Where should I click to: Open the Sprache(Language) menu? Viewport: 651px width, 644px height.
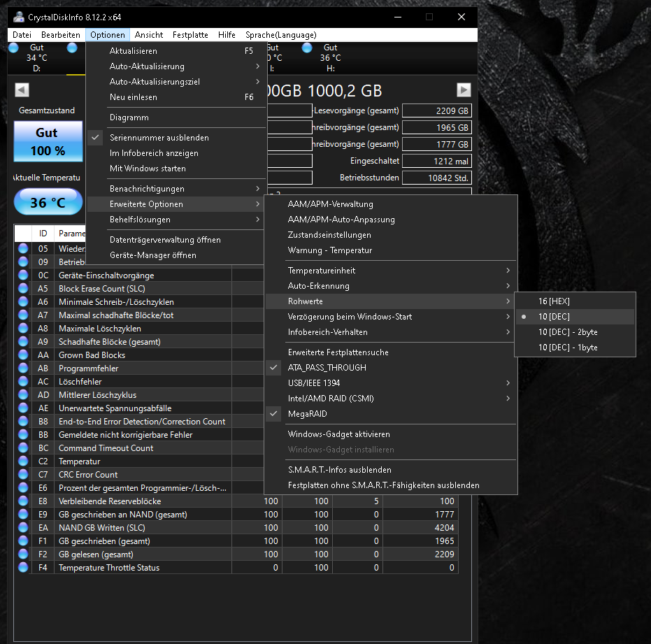click(280, 35)
